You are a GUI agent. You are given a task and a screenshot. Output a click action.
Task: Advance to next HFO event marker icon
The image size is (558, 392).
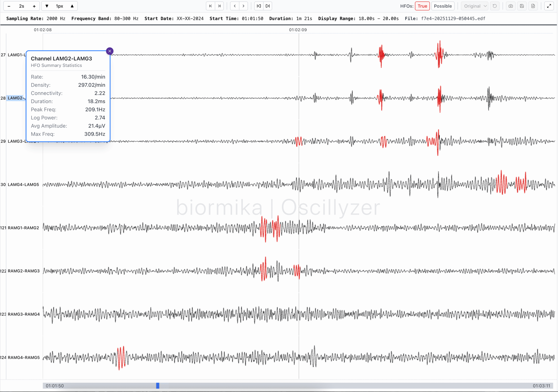(267, 6)
